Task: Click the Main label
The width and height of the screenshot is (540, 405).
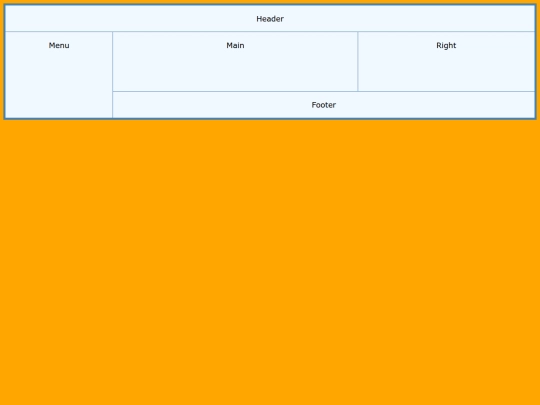Action: coord(235,45)
